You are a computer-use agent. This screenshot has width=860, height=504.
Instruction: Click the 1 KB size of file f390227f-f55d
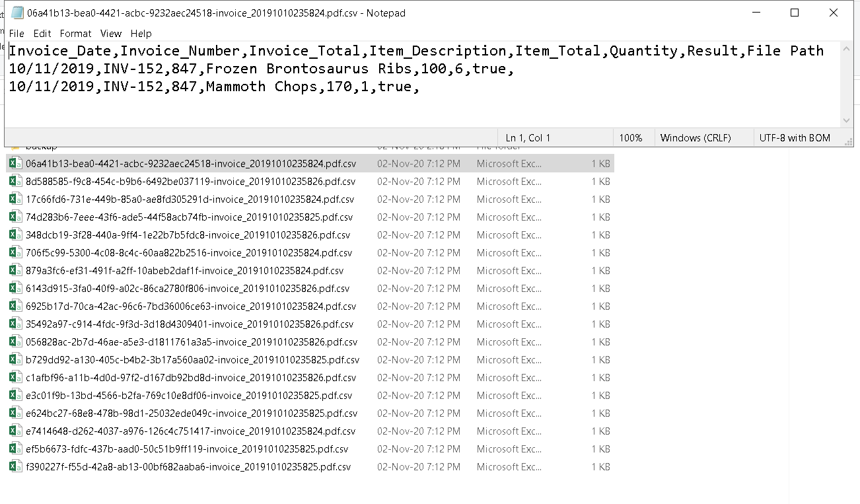point(601,466)
